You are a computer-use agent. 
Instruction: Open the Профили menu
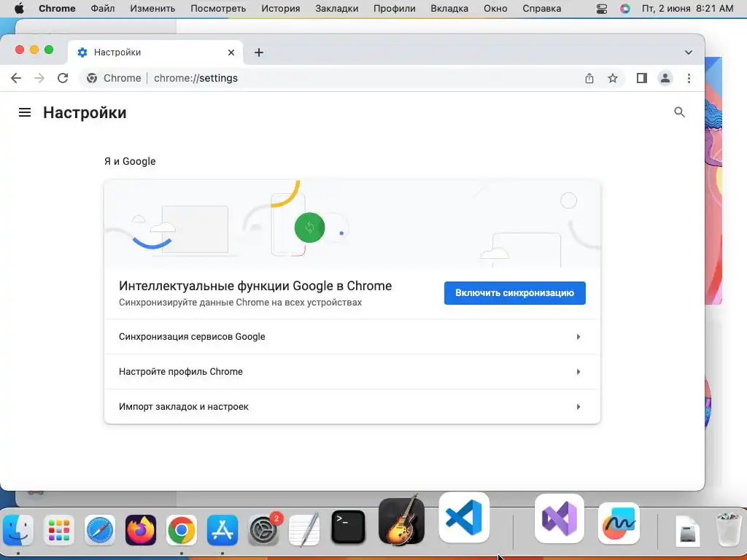tap(395, 9)
